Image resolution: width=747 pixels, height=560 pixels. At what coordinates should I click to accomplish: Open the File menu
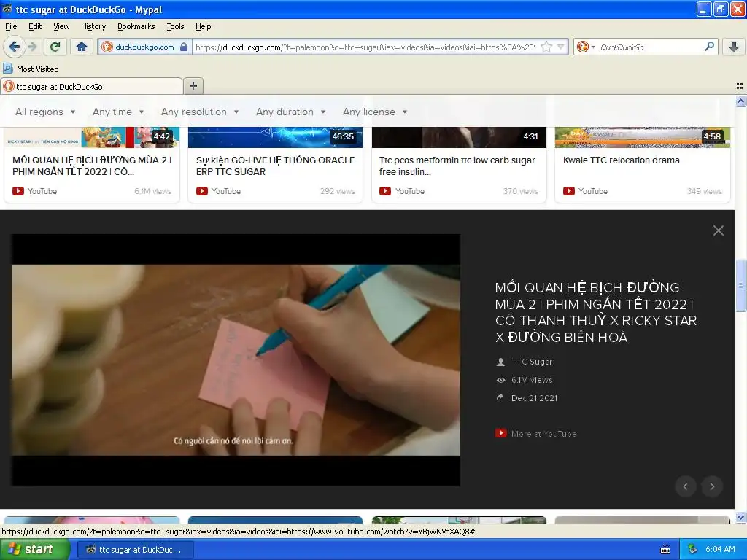pos(11,26)
